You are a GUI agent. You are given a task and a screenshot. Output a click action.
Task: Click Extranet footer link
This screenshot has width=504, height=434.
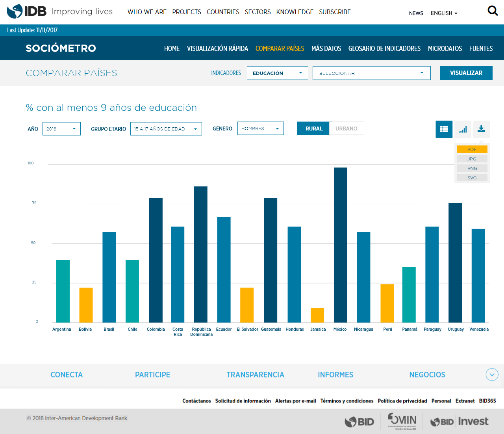click(465, 401)
